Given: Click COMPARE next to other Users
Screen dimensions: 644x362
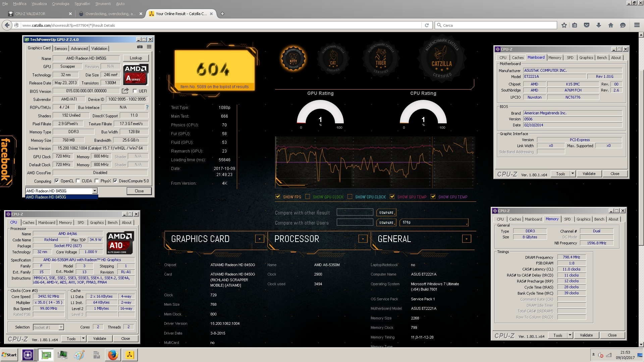Looking at the screenshot, I should coord(386,223).
